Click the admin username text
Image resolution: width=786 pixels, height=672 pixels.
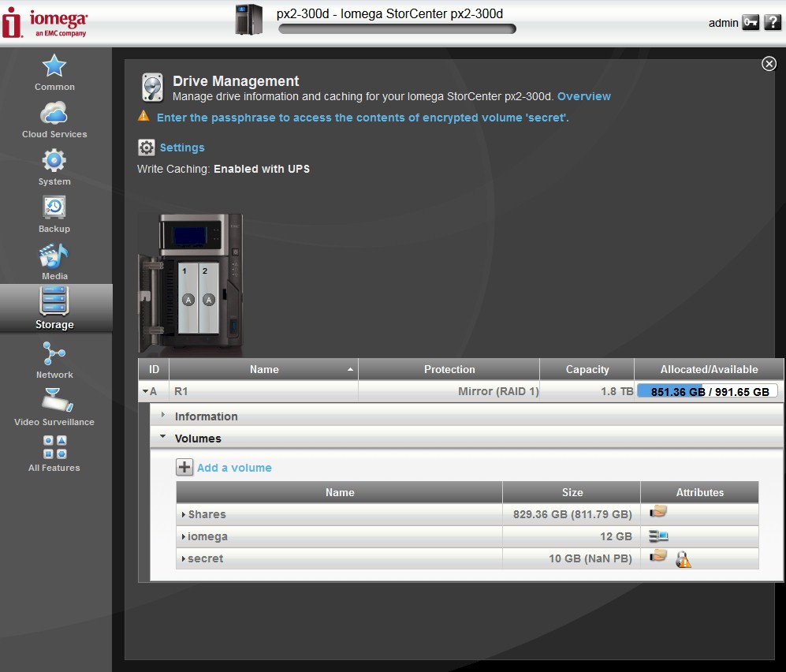[724, 23]
